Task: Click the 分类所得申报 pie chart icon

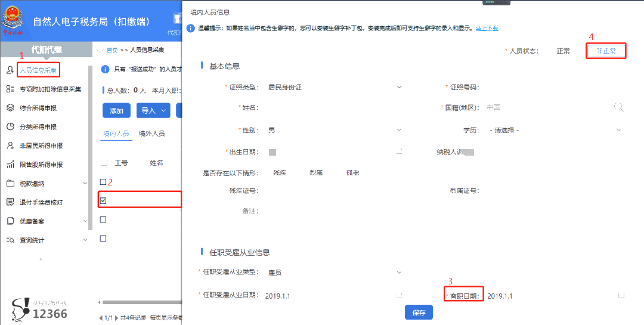Action: tap(10, 127)
